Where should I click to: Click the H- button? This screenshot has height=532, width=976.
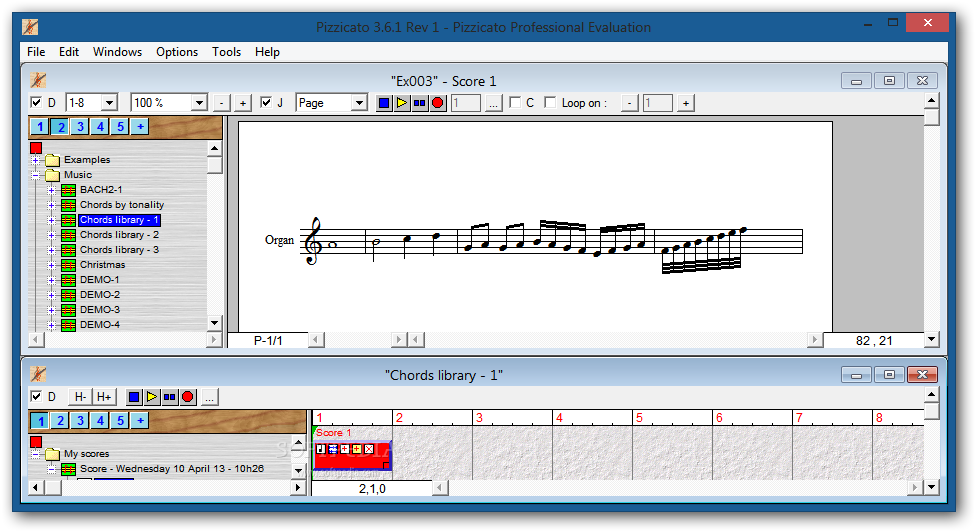pos(80,397)
